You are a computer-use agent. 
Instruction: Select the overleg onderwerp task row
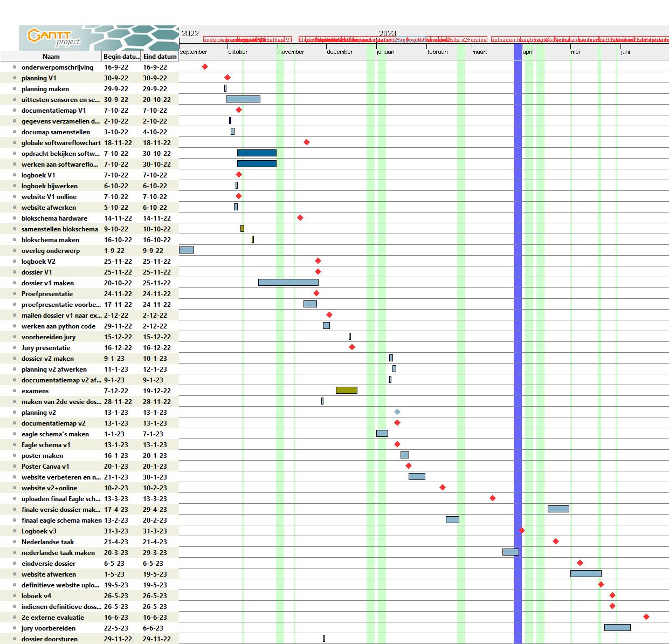(51, 251)
